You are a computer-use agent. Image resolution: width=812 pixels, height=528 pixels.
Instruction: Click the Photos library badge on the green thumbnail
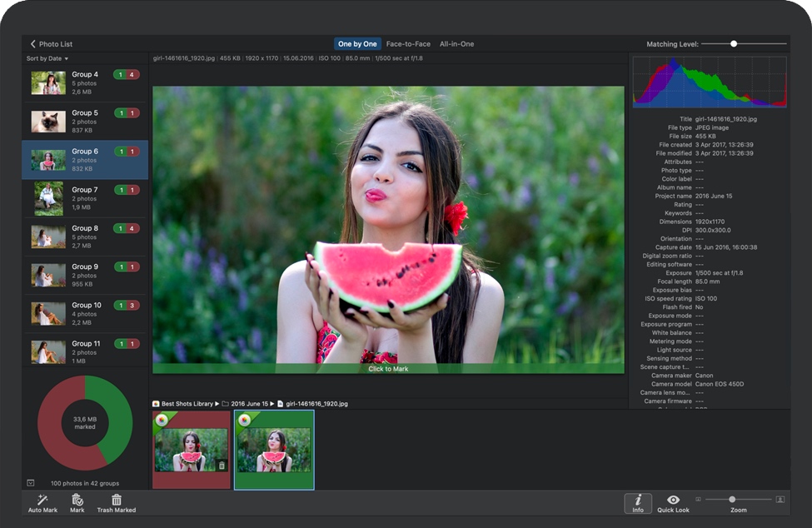pyautogui.click(x=245, y=419)
